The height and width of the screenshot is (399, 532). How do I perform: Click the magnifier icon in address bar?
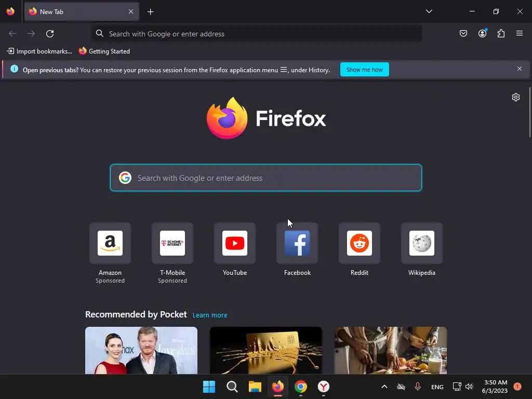pos(99,33)
